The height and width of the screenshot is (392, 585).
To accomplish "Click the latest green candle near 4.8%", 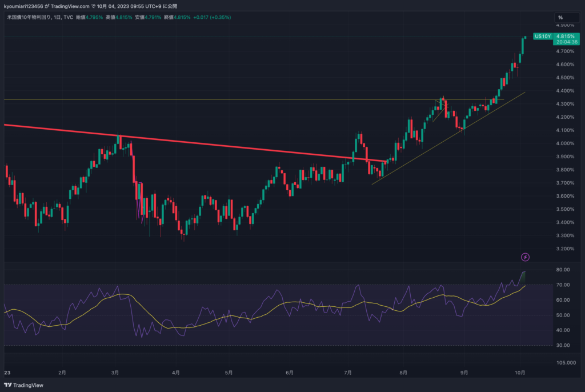I will point(526,37).
